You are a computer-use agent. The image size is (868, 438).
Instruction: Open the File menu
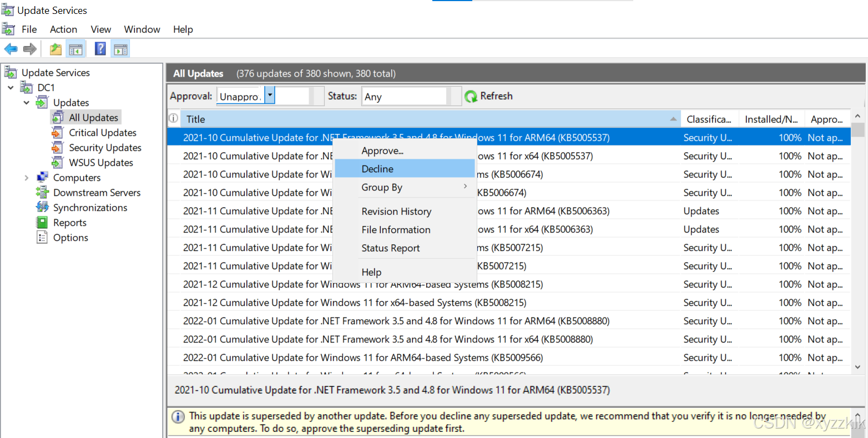[x=29, y=29]
